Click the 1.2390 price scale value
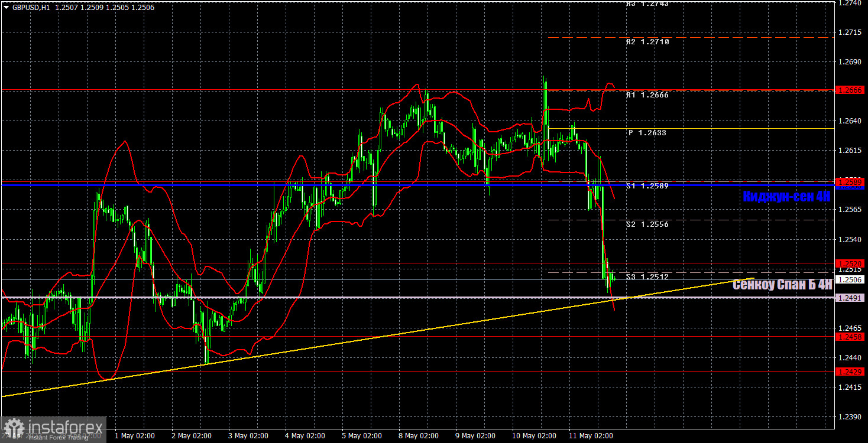Viewport: 868px width, 443px height. coord(850,416)
